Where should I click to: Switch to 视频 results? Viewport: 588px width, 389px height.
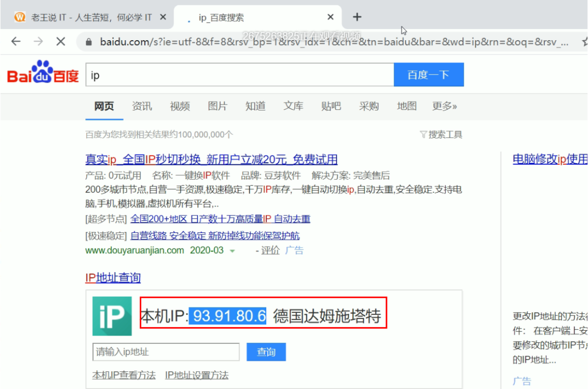180,106
